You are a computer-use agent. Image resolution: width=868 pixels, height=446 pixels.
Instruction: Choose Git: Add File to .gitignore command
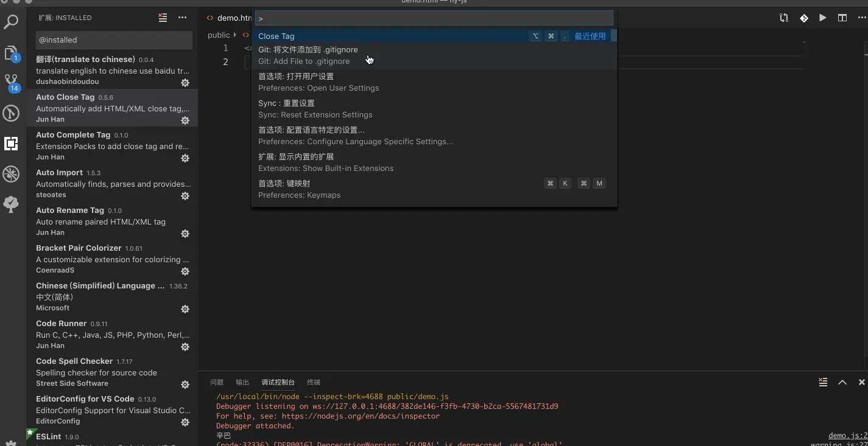[x=434, y=55]
